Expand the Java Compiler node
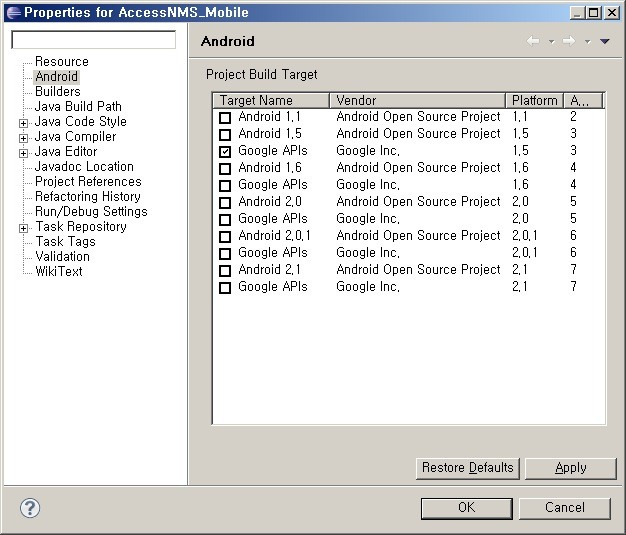The height and width of the screenshot is (535, 626). pyautogui.click(x=24, y=138)
